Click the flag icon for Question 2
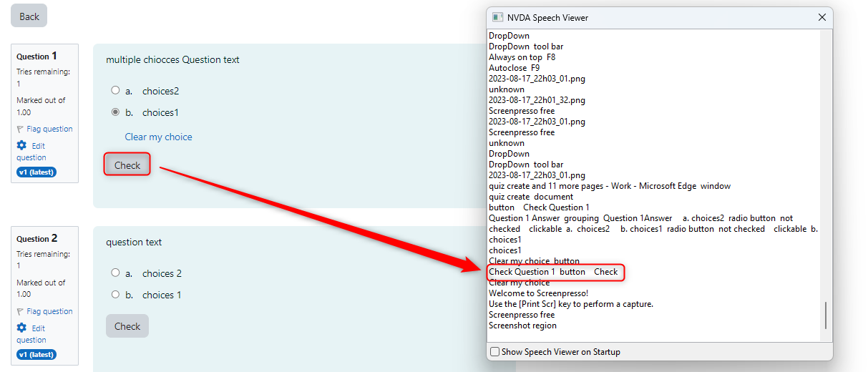 tap(20, 312)
